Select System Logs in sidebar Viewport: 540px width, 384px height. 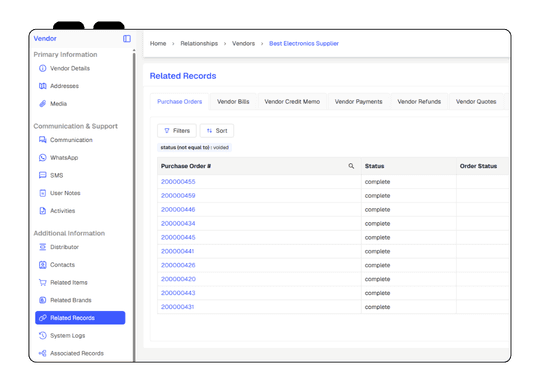68,335
